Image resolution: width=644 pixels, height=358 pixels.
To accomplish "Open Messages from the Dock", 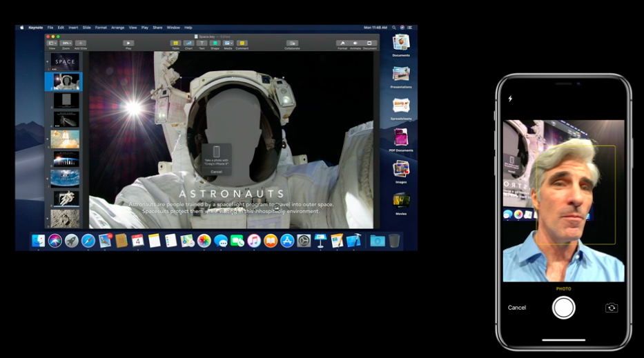I will pos(221,241).
